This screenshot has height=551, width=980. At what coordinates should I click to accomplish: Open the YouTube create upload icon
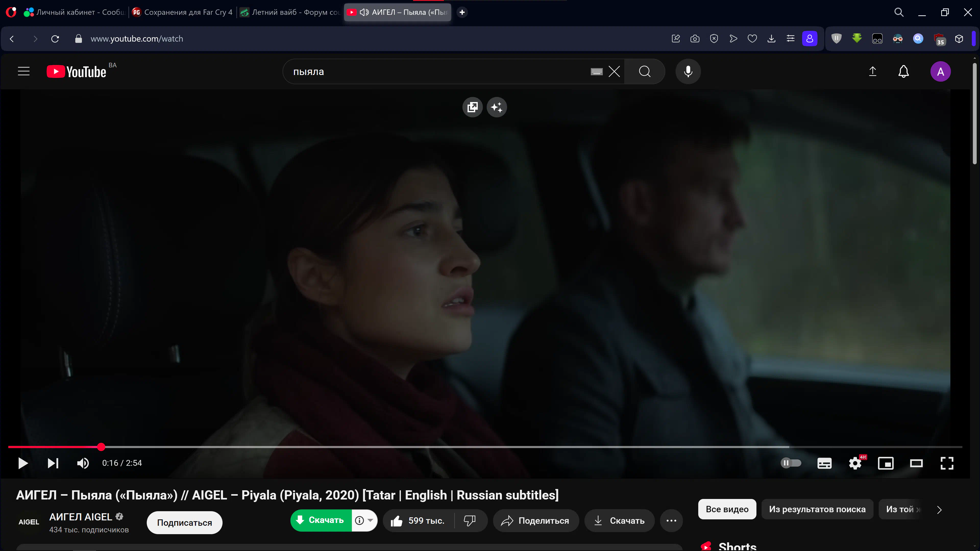pyautogui.click(x=873, y=71)
